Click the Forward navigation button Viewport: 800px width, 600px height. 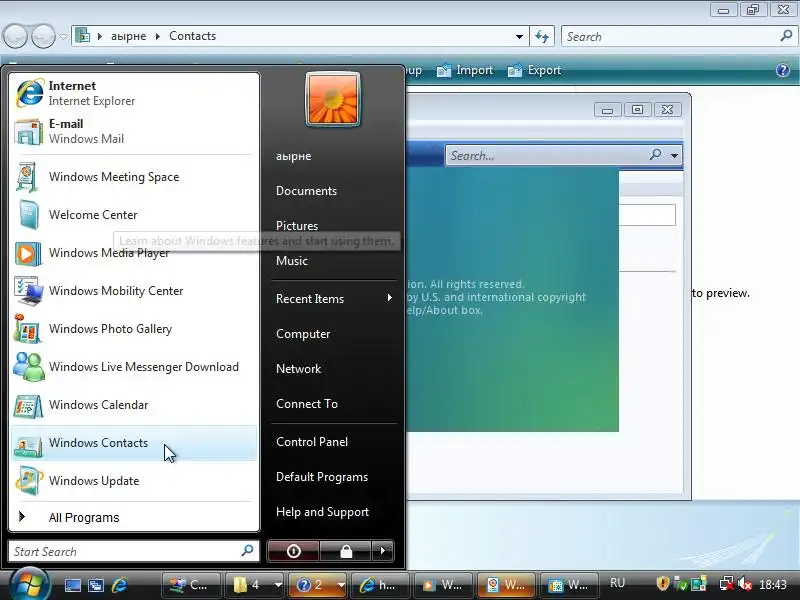43,36
